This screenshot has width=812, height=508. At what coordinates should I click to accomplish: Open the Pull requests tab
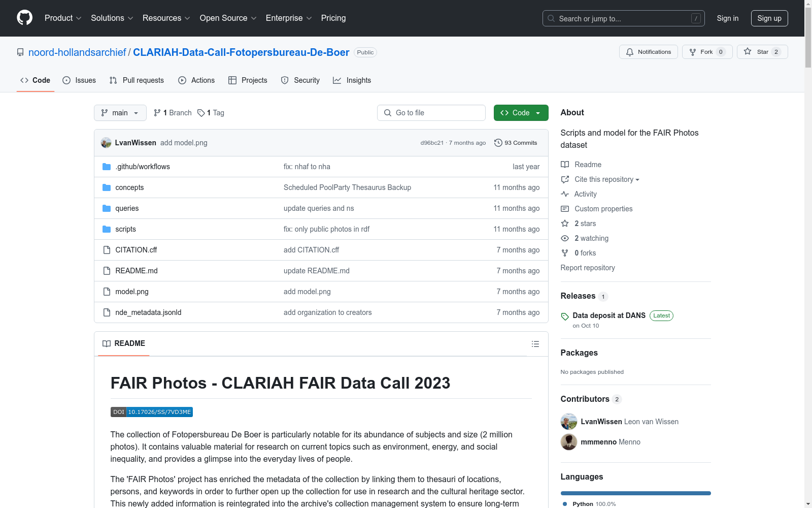point(137,80)
